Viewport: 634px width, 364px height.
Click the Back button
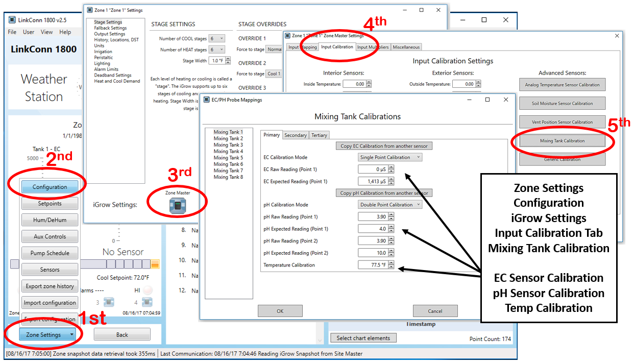coord(122,335)
